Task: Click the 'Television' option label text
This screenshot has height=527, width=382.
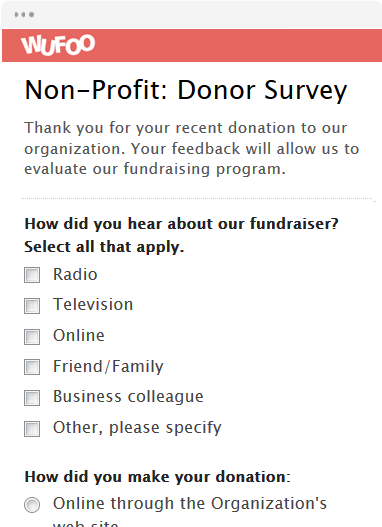Action: pos(93,305)
